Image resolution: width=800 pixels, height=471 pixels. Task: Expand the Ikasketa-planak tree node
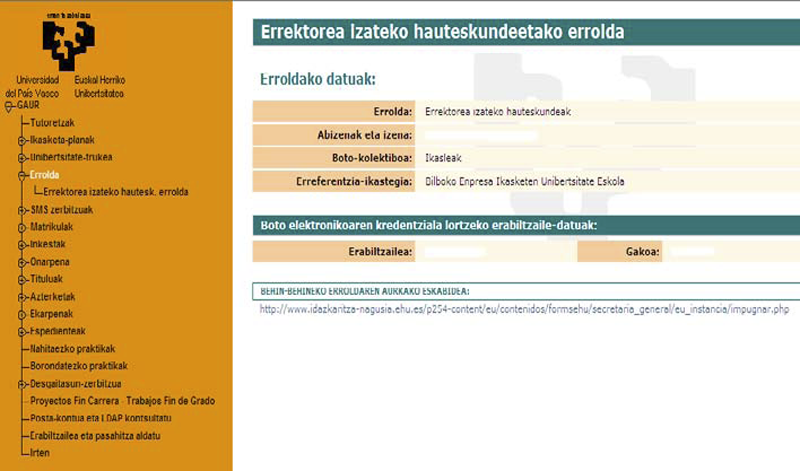tap(22, 140)
